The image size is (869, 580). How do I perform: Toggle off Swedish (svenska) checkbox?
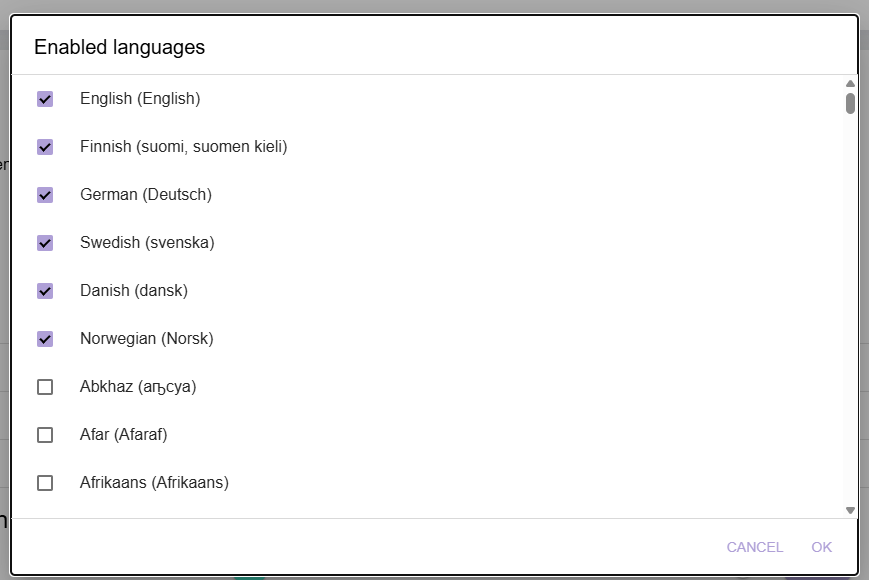pos(45,243)
